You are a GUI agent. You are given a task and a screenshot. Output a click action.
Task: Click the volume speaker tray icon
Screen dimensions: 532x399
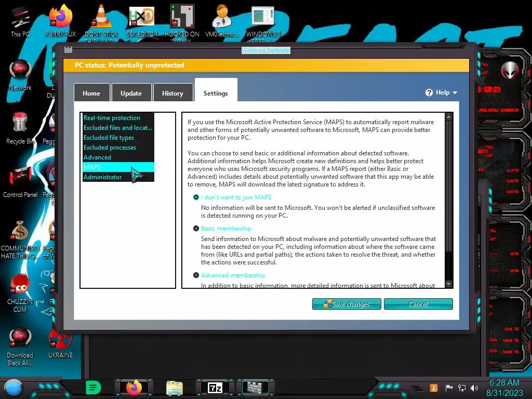click(x=474, y=388)
